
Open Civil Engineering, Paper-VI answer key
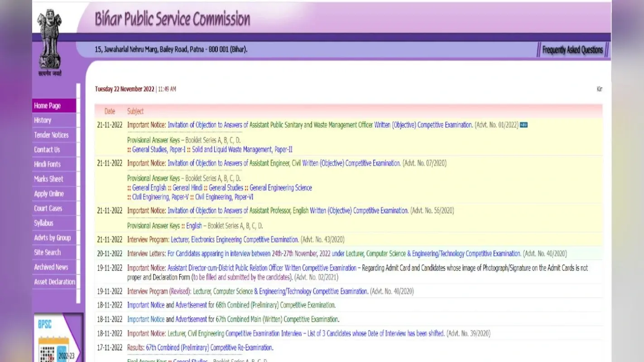pos(224,197)
